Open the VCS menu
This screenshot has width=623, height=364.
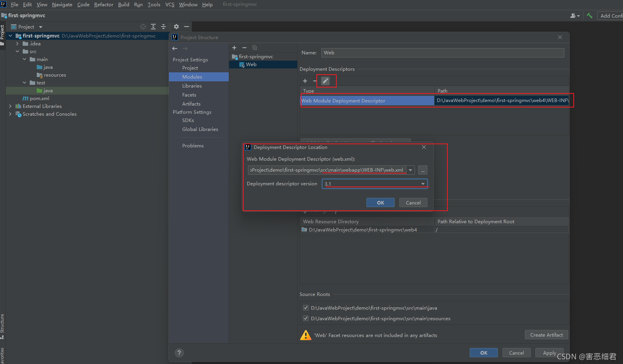pos(170,5)
